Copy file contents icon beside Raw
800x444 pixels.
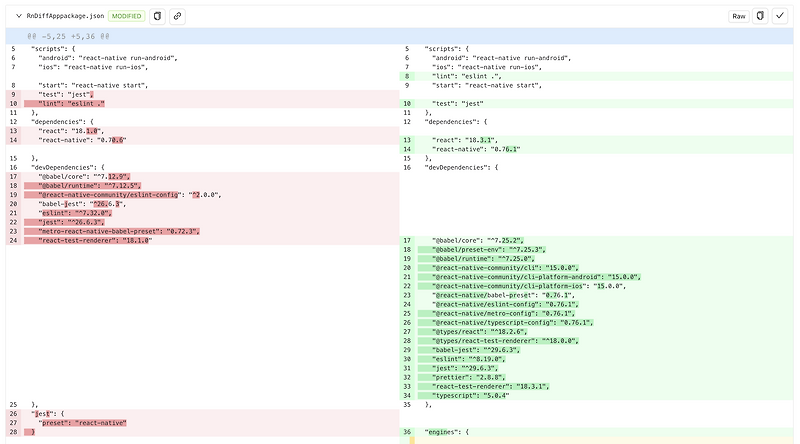(x=761, y=16)
